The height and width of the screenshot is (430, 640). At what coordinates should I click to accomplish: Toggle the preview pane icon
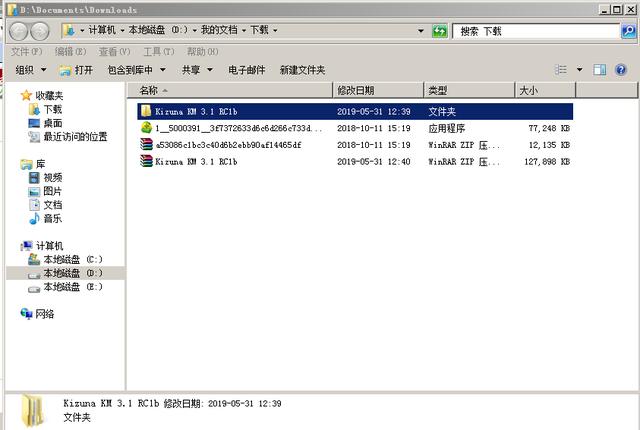[x=600, y=70]
